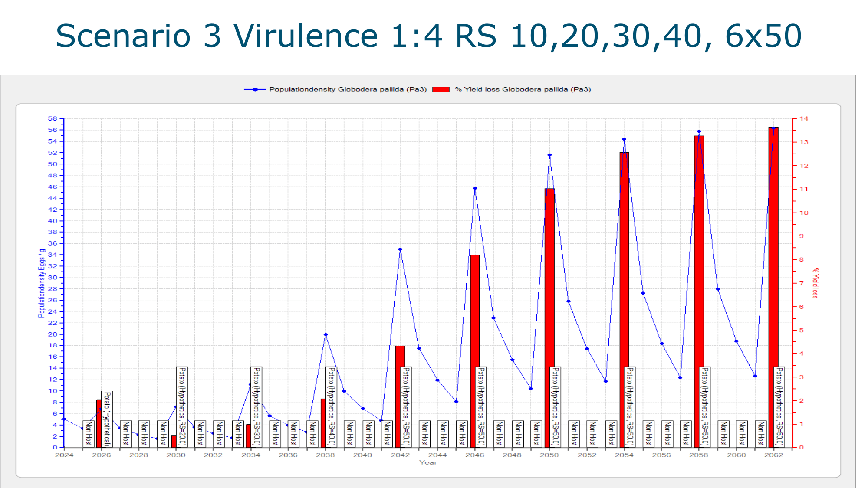Click the Potato (Hypothetical) label at 2026
The image size is (868, 488).
click(x=107, y=419)
